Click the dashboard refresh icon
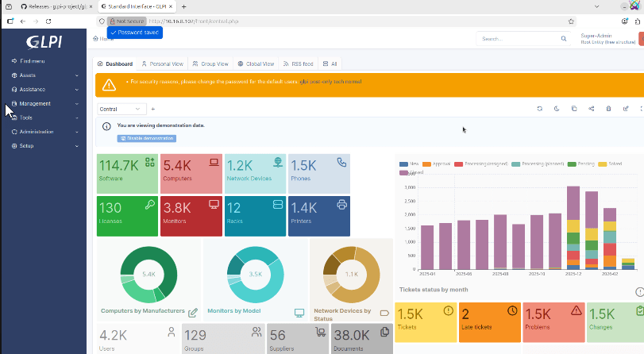Screen dimensions: 644x354 click(539, 109)
